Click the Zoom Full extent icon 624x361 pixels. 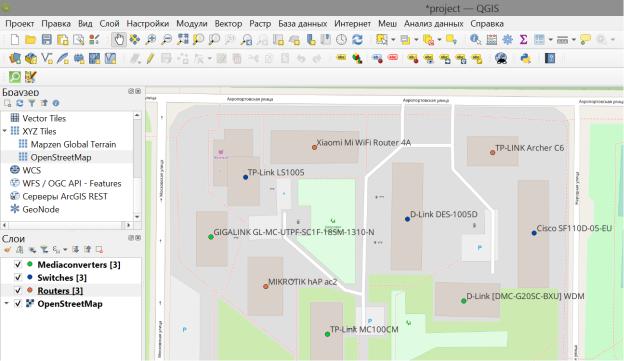point(183,39)
